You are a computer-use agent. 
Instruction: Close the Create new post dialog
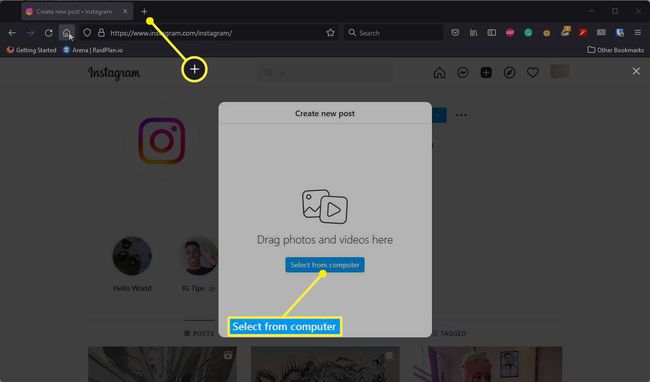point(636,71)
